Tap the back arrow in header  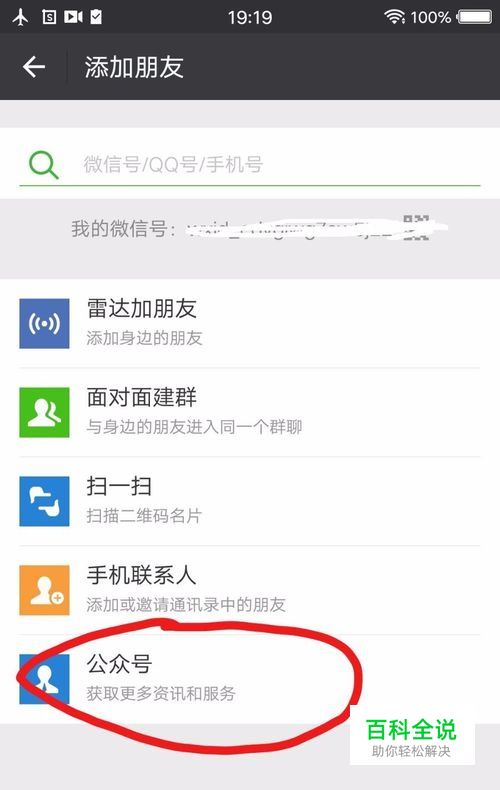point(34,67)
